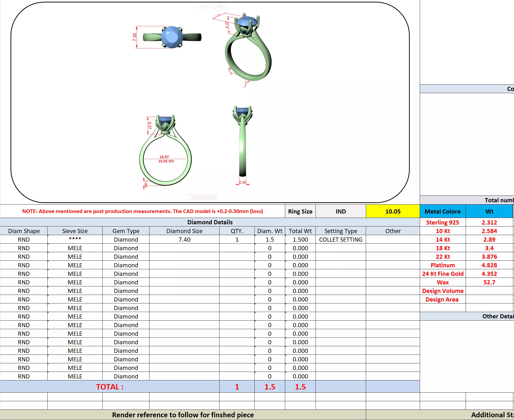Select the Platinum weight 4.828 cell
The height and width of the screenshot is (420, 514).
coord(489,265)
